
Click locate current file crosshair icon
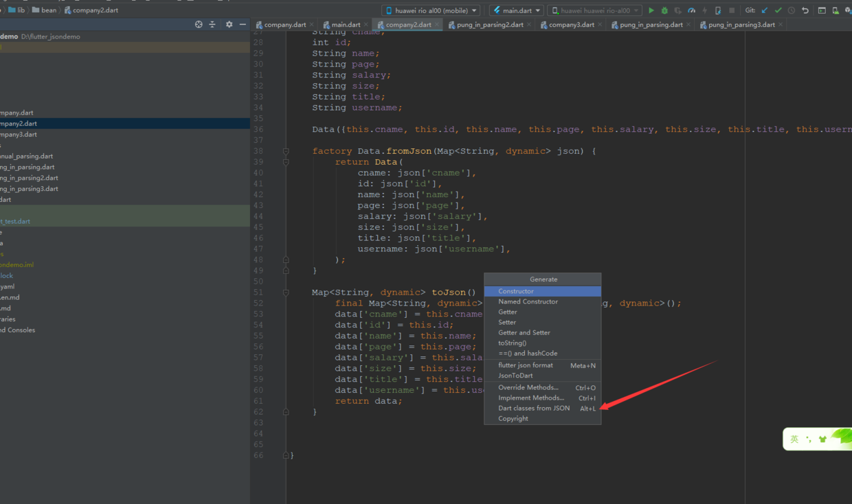(x=199, y=25)
